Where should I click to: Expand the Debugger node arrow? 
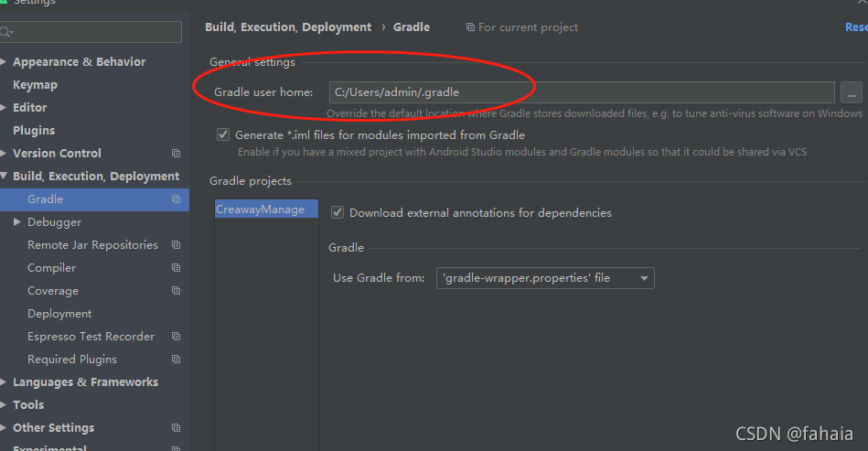pyautogui.click(x=17, y=222)
